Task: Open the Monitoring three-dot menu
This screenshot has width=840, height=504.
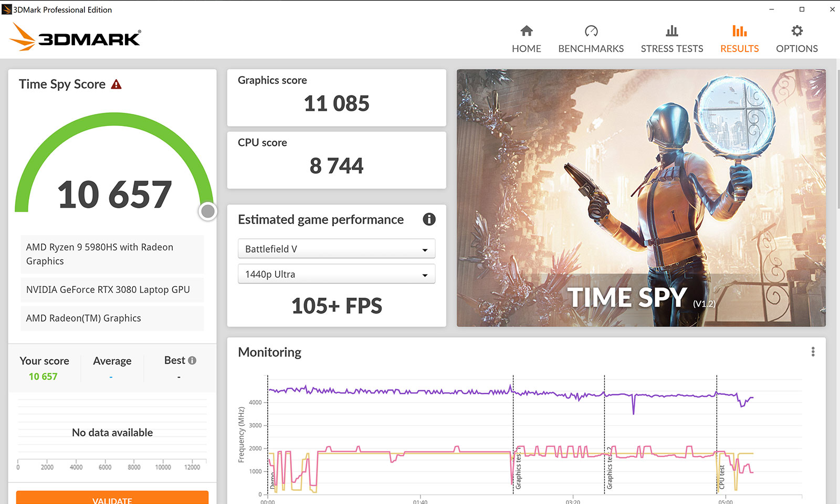Action: coord(813,352)
